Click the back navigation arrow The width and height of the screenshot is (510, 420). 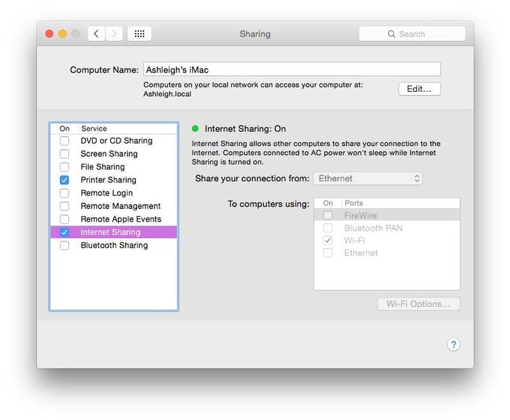pyautogui.click(x=96, y=34)
